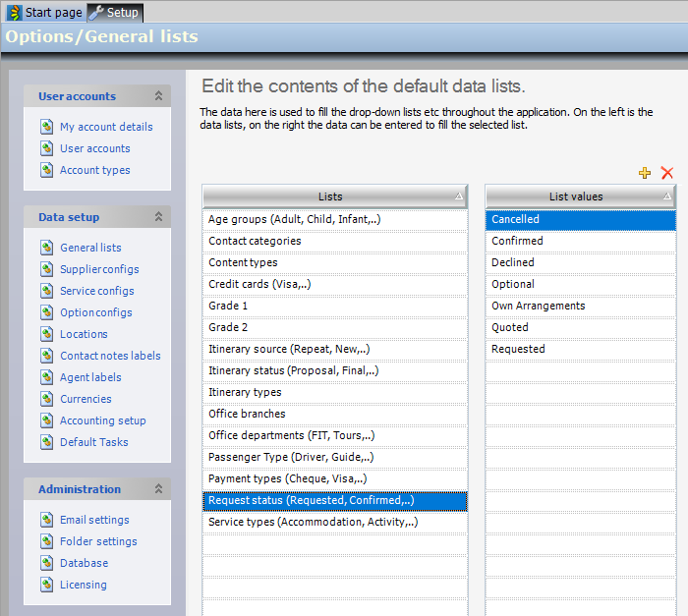Image resolution: width=688 pixels, height=616 pixels.
Task: Go to Licensing settings
Action: click(x=83, y=585)
